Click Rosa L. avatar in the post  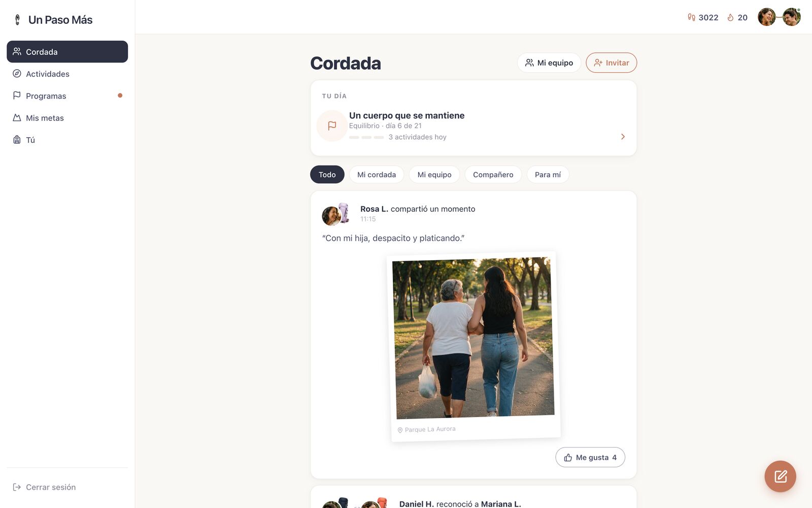(x=331, y=215)
